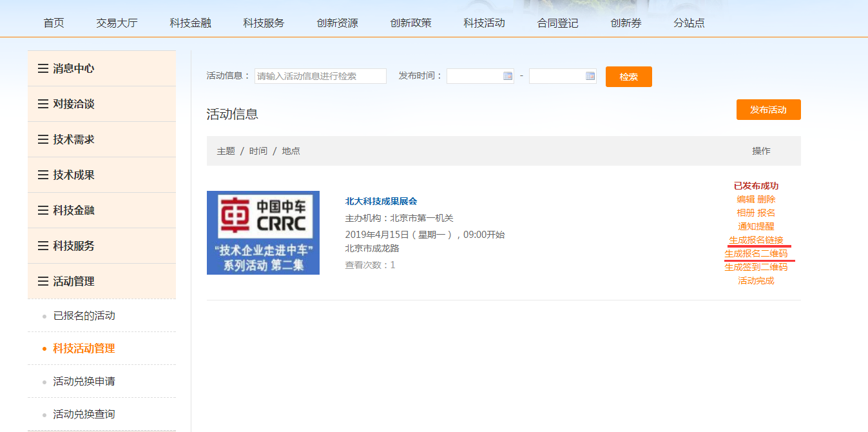Open 分站点 navigation item
This screenshot has width=868, height=432.
pyautogui.click(x=690, y=23)
